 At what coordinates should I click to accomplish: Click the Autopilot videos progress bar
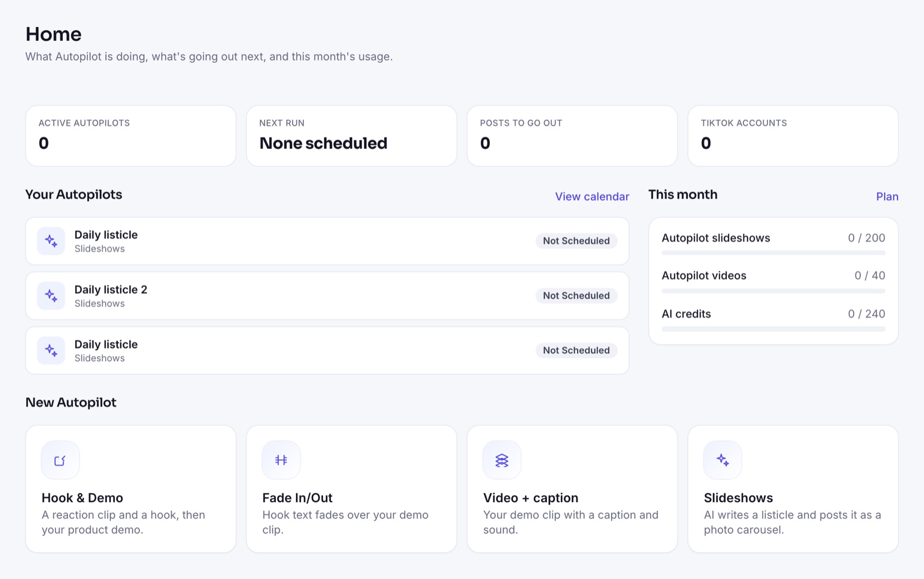[x=773, y=290]
